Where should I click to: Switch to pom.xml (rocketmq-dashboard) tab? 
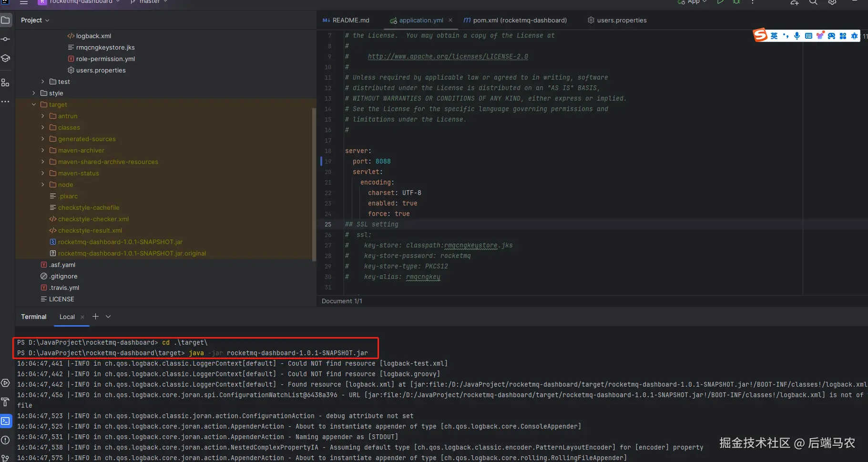515,20
